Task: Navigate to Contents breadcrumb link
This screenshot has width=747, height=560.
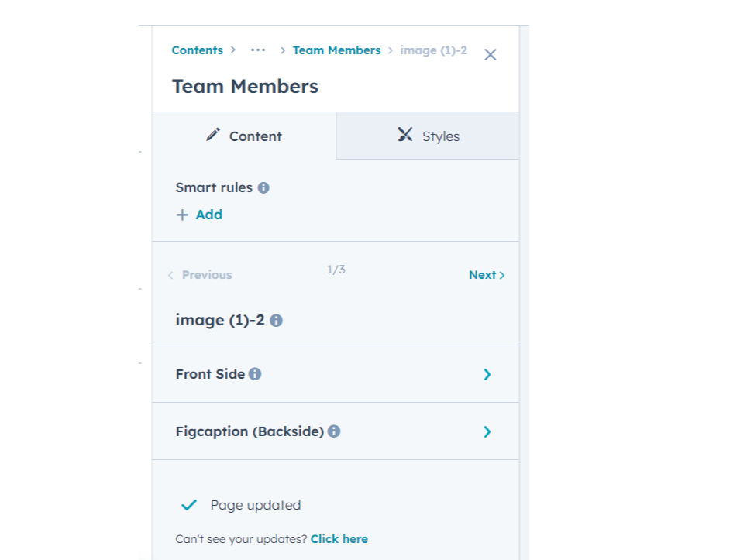Action: 197,50
